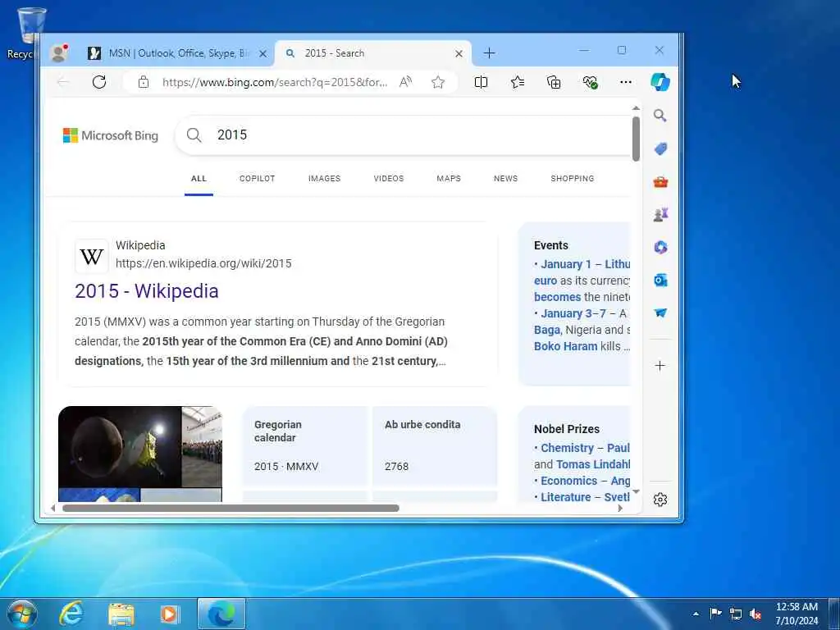Select the 2015 - Search tab

[x=373, y=53]
